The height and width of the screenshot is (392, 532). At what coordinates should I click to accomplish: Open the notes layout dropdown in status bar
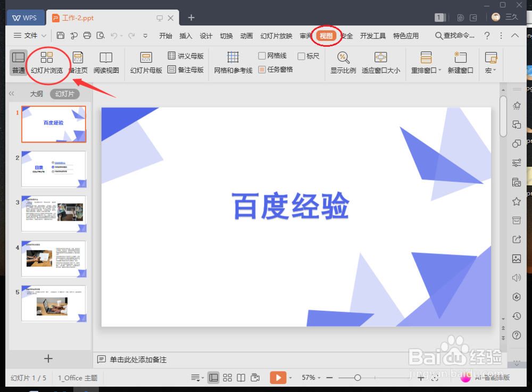[197, 378]
